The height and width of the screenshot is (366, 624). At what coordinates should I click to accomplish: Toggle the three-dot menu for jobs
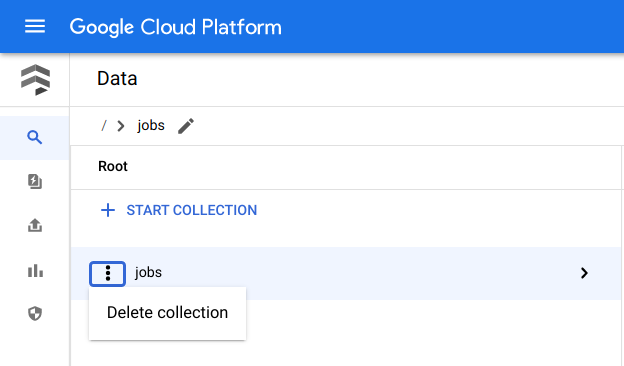pyautogui.click(x=107, y=273)
